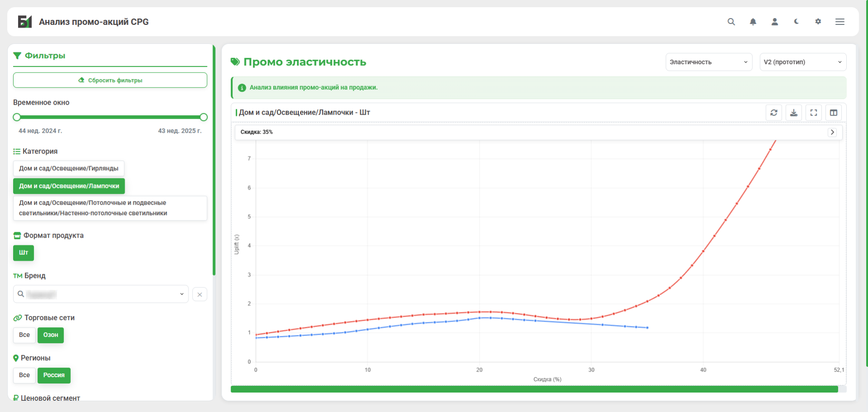Click the search magnifier icon in header
Image resolution: width=868 pixels, height=412 pixels.
tap(731, 22)
